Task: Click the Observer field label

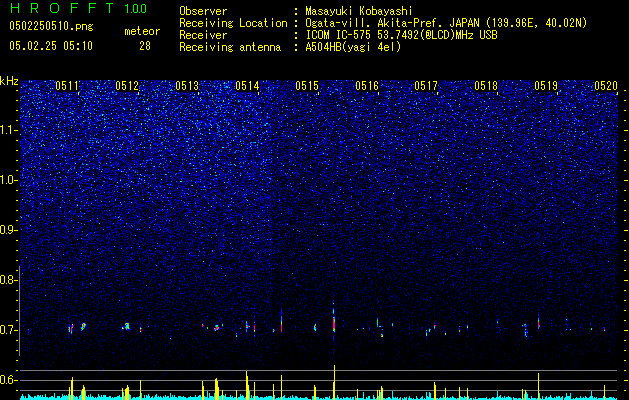Action: tap(203, 12)
